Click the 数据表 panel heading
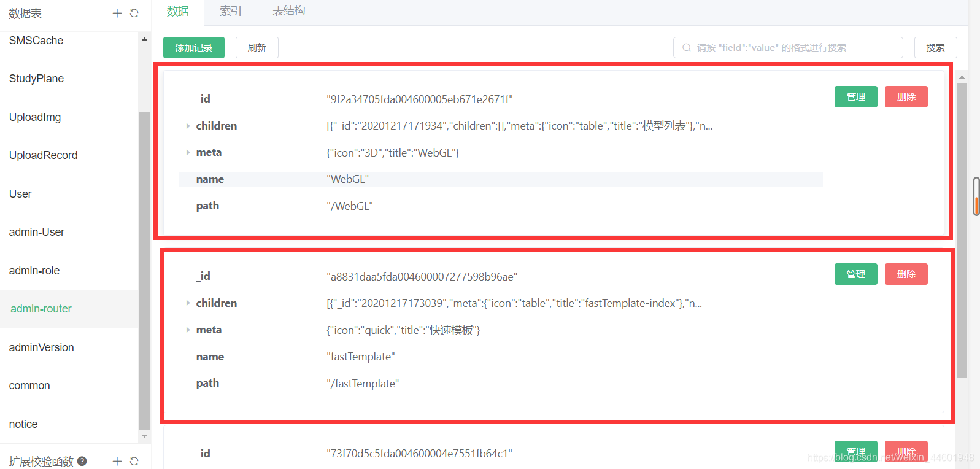The height and width of the screenshot is (469, 980). point(25,14)
